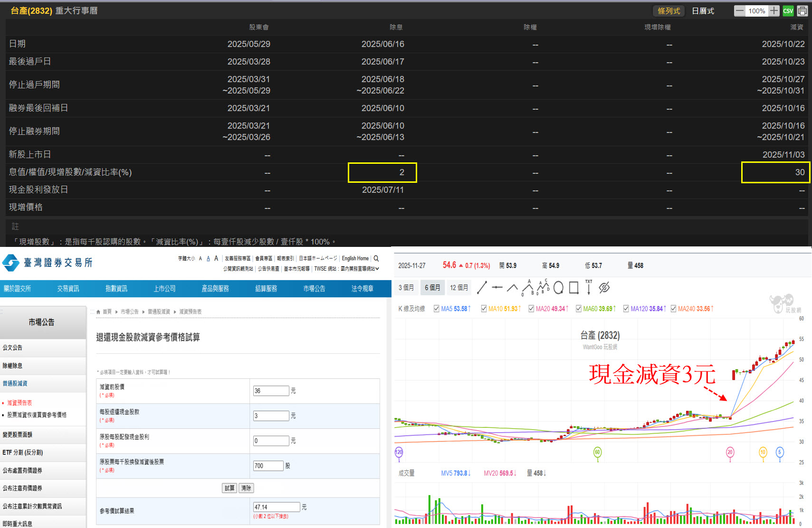Select the rectangle drawing tool
The width and height of the screenshot is (812, 528).
tap(573, 287)
